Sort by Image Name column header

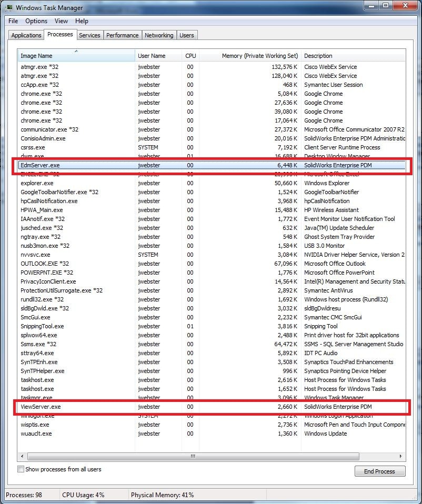pos(76,56)
